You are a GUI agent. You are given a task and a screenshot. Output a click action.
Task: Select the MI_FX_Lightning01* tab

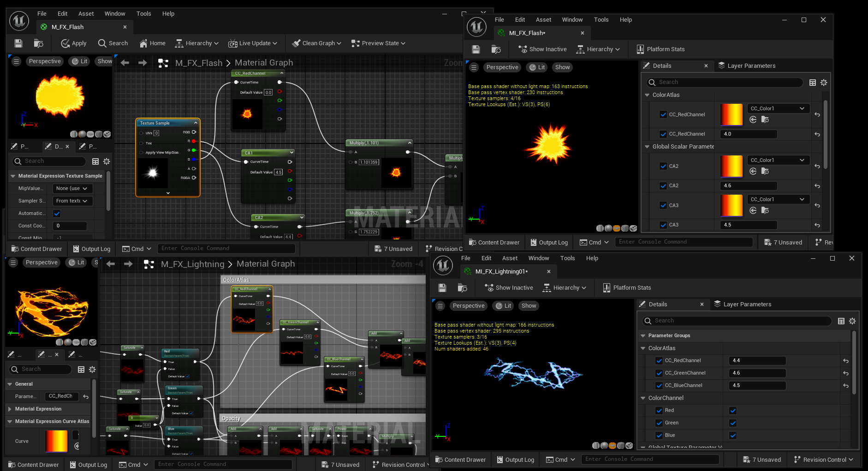(507, 272)
